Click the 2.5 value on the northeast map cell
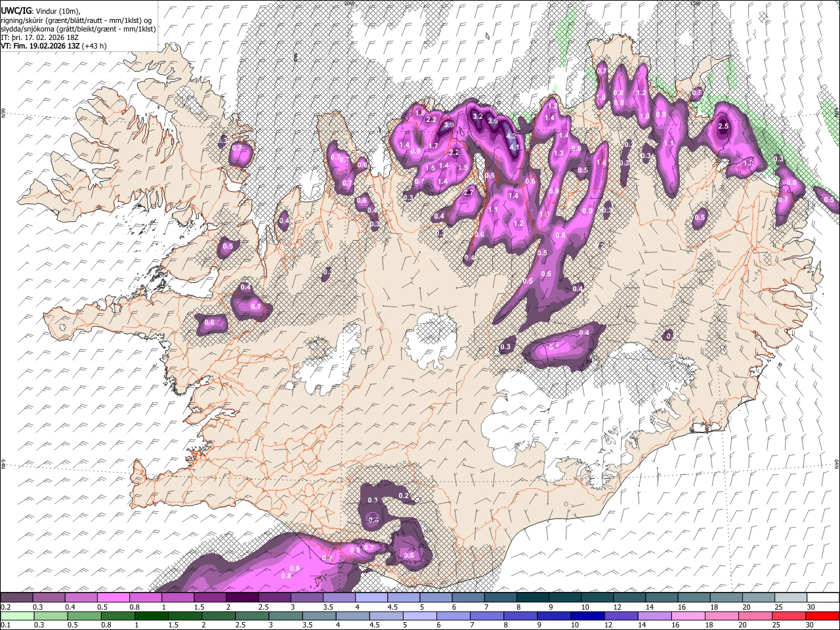 pyautogui.click(x=724, y=126)
